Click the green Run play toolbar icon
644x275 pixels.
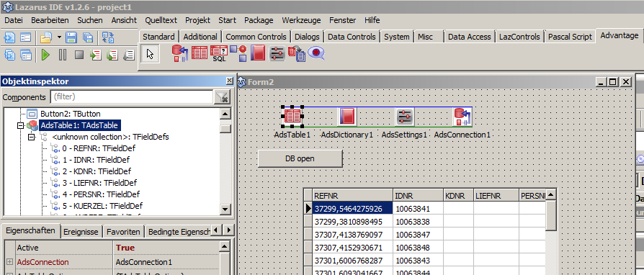coord(45,55)
